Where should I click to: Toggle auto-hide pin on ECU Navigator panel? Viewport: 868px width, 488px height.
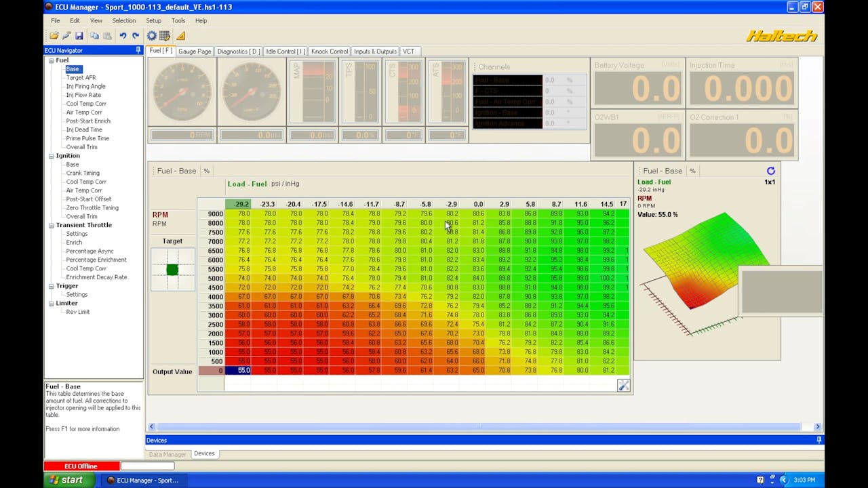point(138,50)
